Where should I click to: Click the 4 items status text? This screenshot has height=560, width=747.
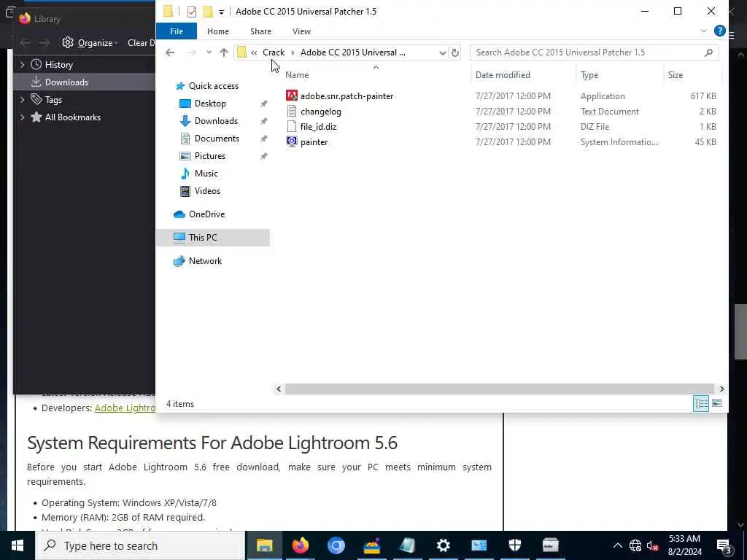click(180, 404)
